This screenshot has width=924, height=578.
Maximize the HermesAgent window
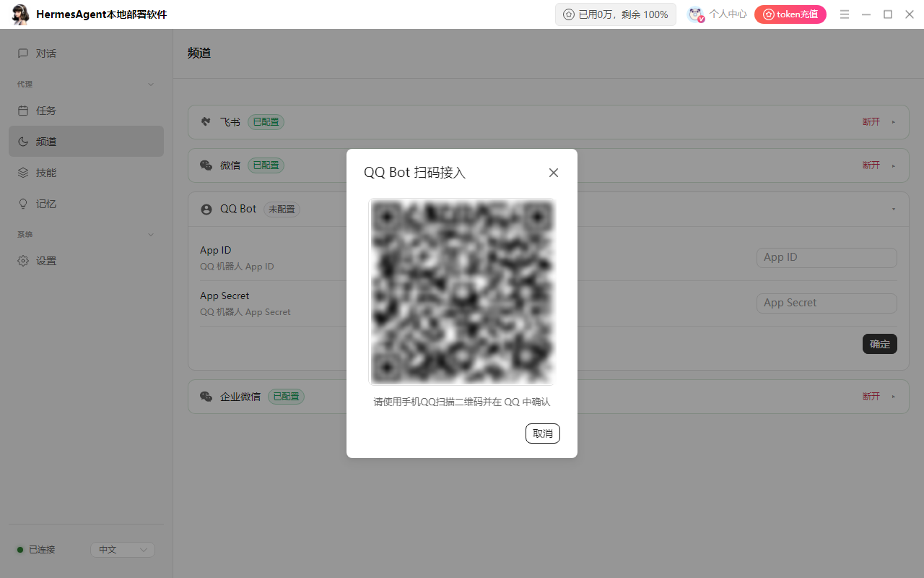point(888,14)
